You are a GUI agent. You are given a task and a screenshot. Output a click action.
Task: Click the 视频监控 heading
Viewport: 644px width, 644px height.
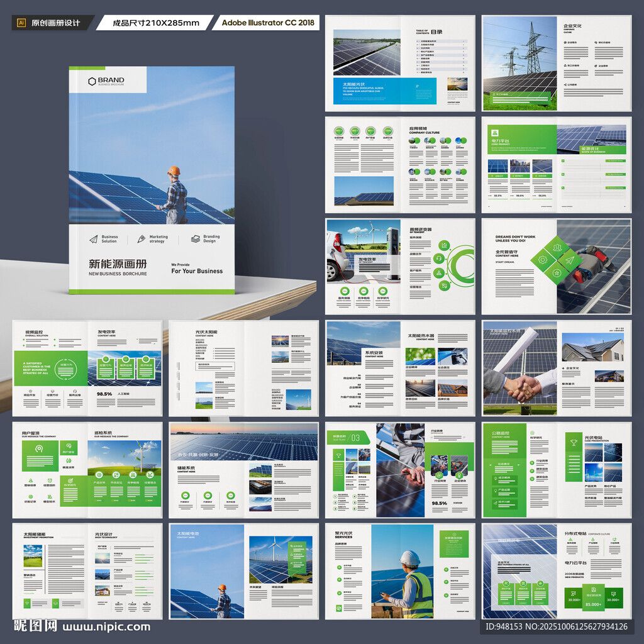pyautogui.click(x=34, y=332)
